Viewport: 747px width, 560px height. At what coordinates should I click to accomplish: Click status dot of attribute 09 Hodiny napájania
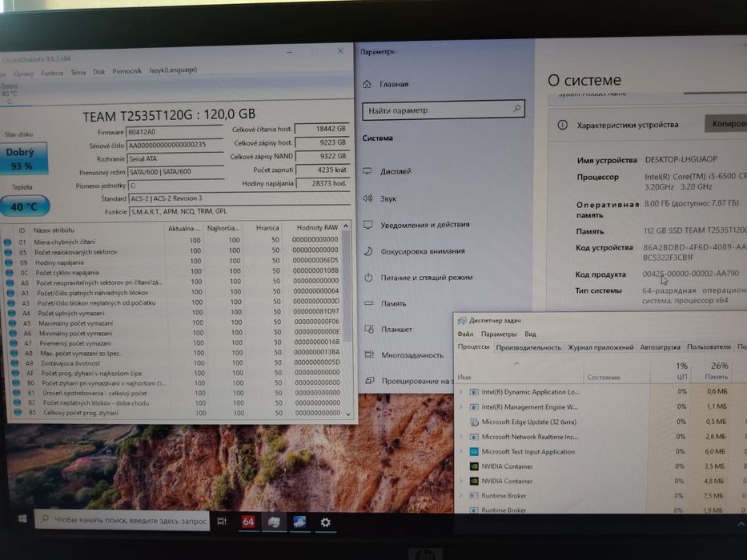[x=9, y=262]
